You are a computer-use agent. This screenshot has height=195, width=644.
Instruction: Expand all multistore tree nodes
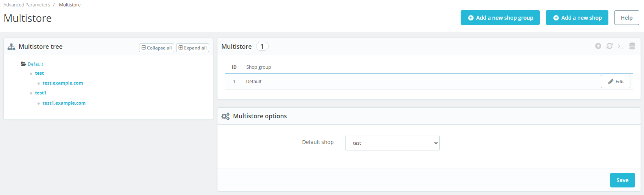pyautogui.click(x=192, y=48)
